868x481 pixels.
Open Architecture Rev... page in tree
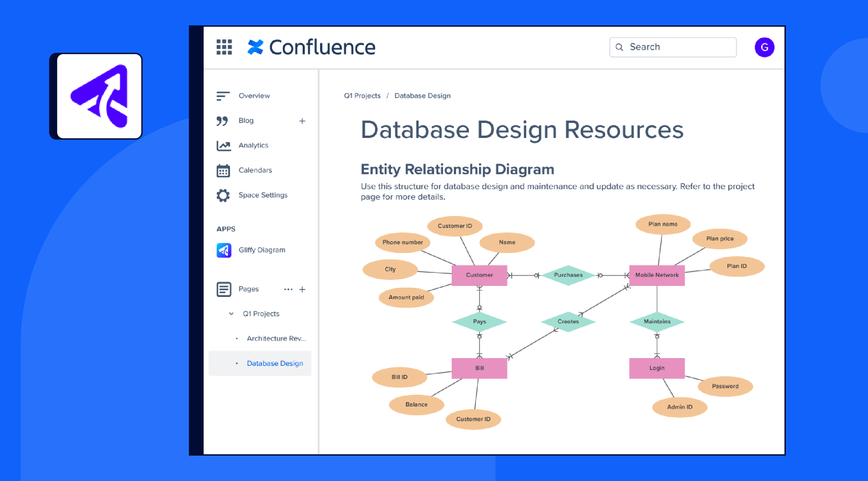(276, 338)
